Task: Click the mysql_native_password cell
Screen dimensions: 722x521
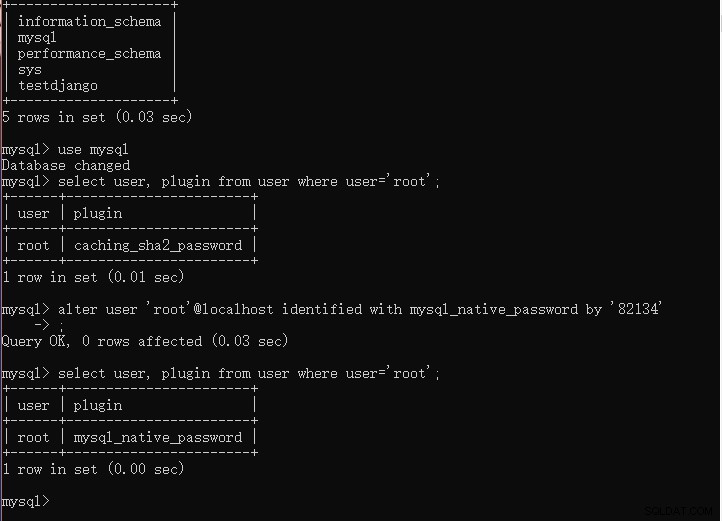Action: pos(158,438)
